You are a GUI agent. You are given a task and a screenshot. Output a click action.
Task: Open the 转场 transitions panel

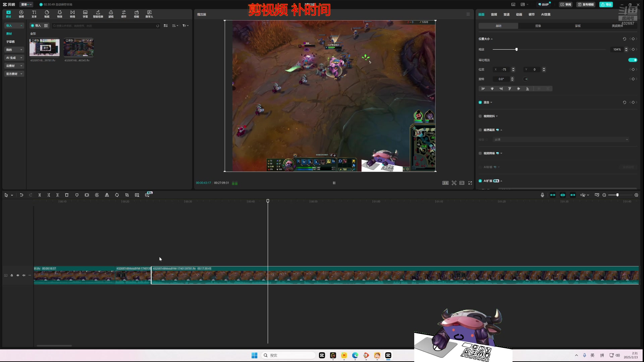click(72, 14)
